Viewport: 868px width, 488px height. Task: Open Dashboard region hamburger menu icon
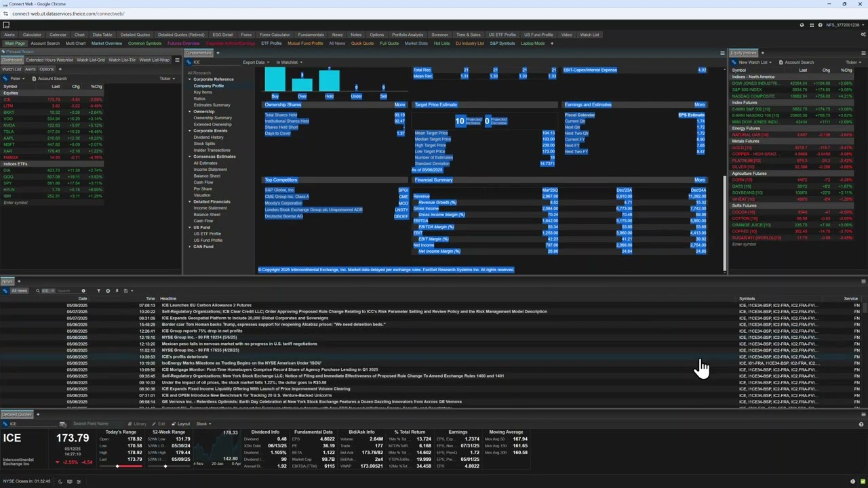(x=177, y=60)
